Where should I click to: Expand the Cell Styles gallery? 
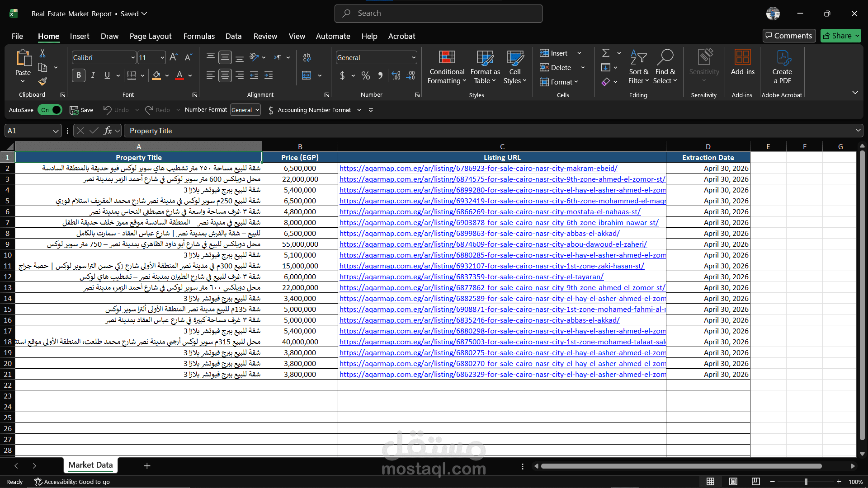point(515,66)
